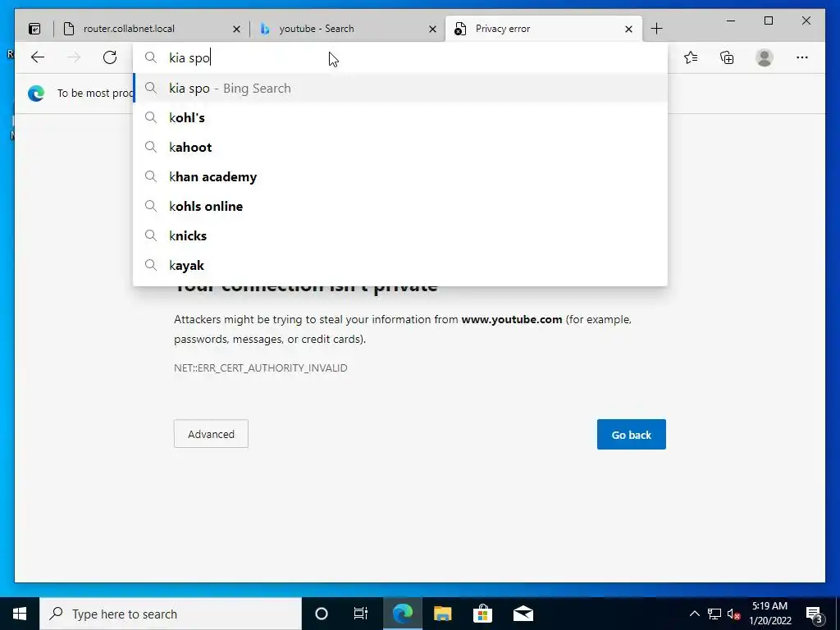840x630 pixels.
Task: Choose kia spo - Bing Search suggestion
Action: click(x=400, y=89)
